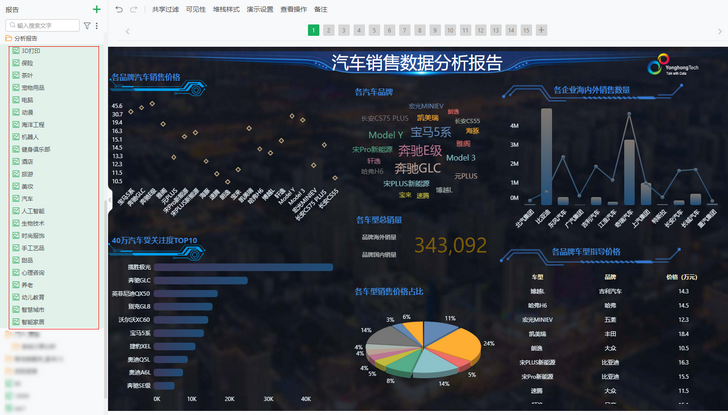Click the report icon beside 3D打印
Image resolution: width=728 pixels, height=415 pixels.
(16, 51)
